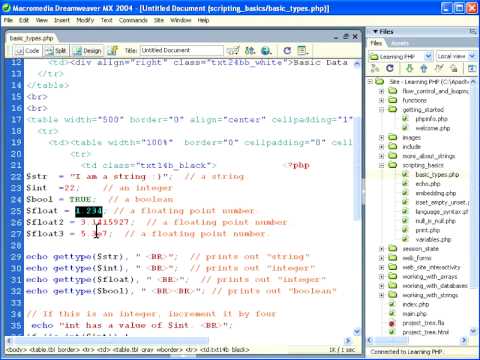Select variables.php in the file tree
Screen dimensions: 480x360
(433, 239)
